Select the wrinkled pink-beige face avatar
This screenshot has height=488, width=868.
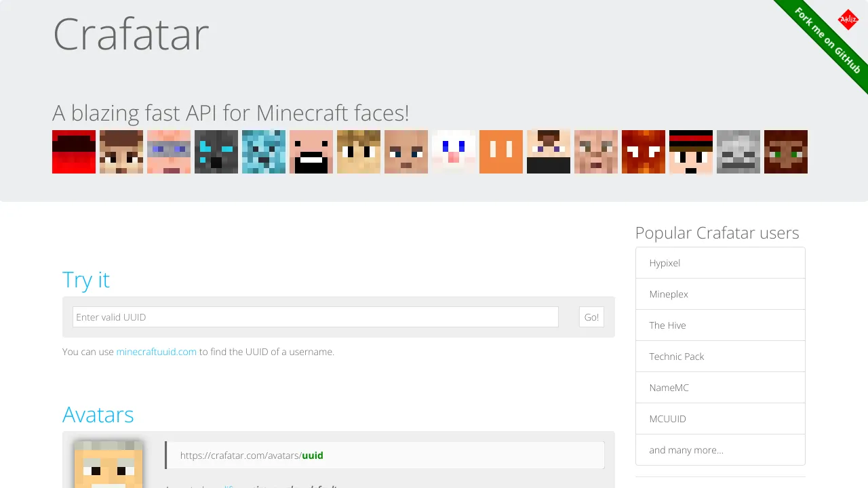click(x=596, y=152)
